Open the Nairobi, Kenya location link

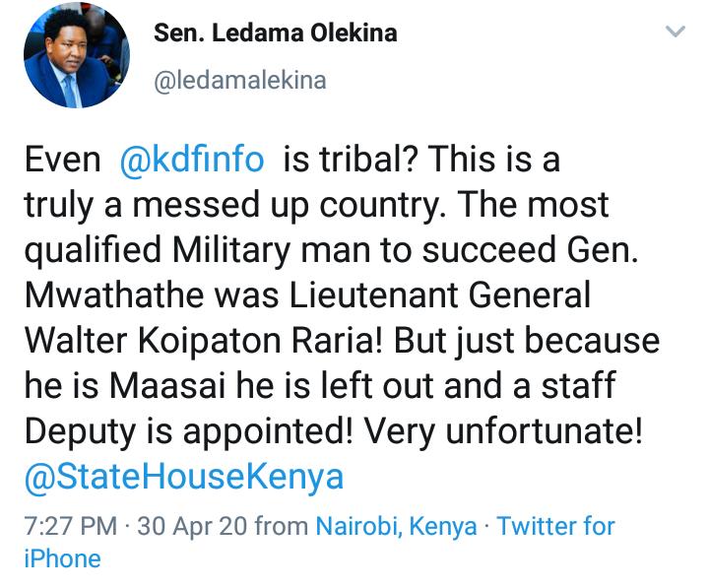click(x=395, y=526)
